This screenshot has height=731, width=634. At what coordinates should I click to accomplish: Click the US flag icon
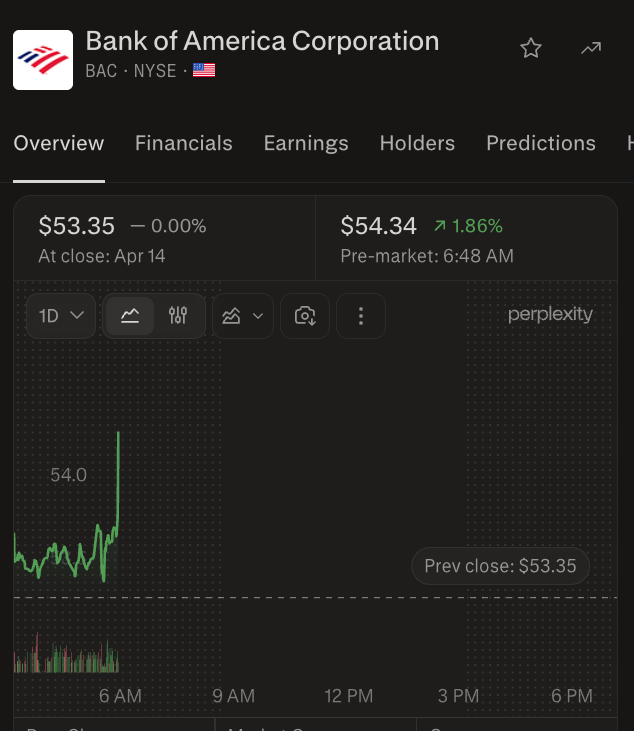(204, 70)
